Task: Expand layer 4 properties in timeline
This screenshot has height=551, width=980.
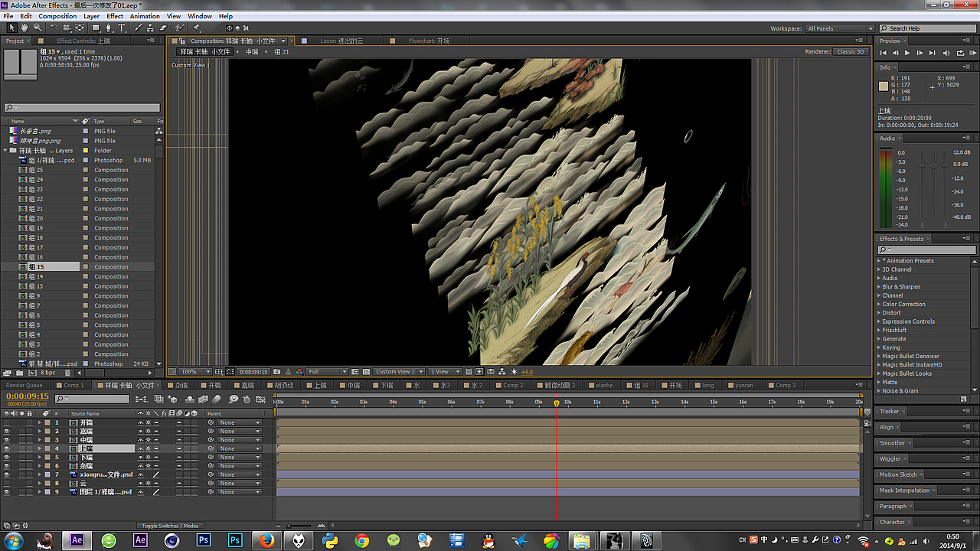Action: pyautogui.click(x=39, y=448)
